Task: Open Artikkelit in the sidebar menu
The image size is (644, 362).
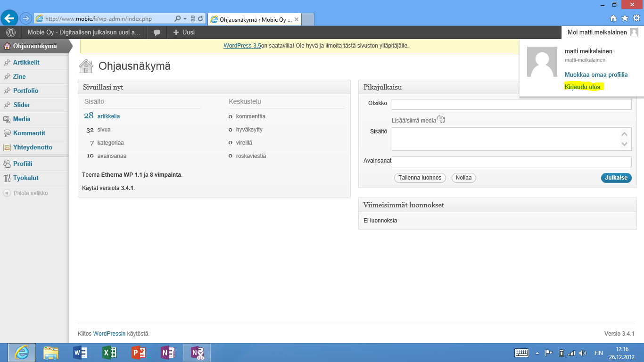Action: (26, 62)
